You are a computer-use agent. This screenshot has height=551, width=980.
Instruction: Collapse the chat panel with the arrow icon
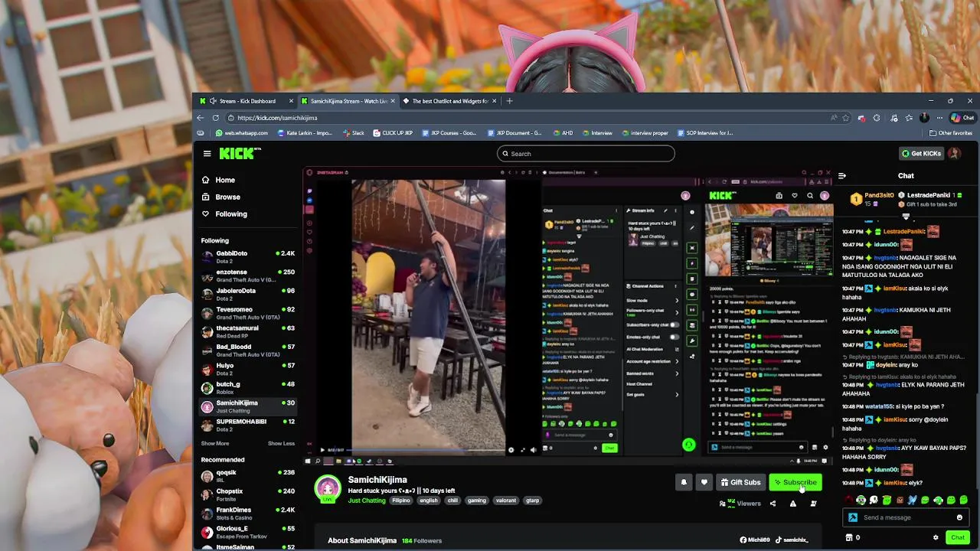(842, 176)
